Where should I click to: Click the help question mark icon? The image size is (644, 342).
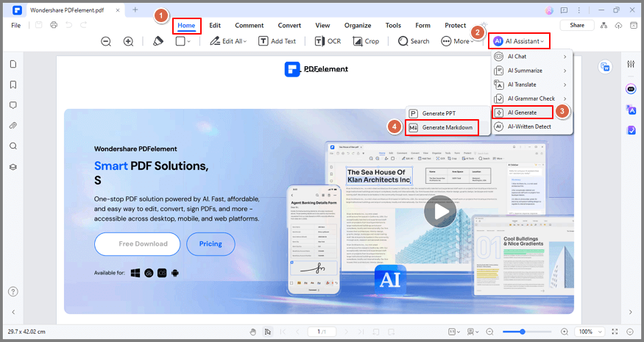click(13, 291)
